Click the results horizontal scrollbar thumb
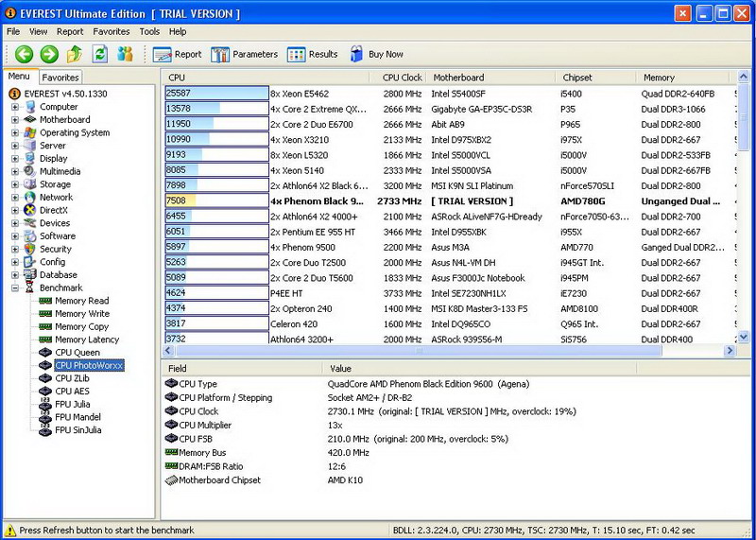The height and width of the screenshot is (540, 756). [419, 351]
